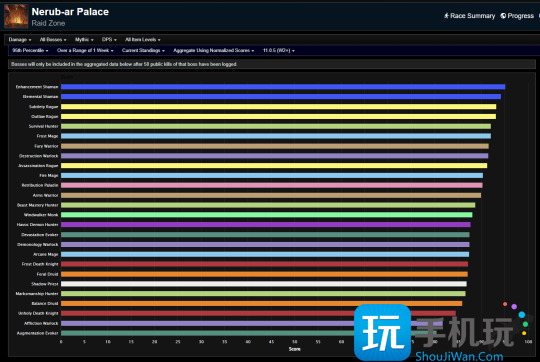Open the Mythic difficulty dropdown
This screenshot has width=540, height=362.
[x=84, y=40]
